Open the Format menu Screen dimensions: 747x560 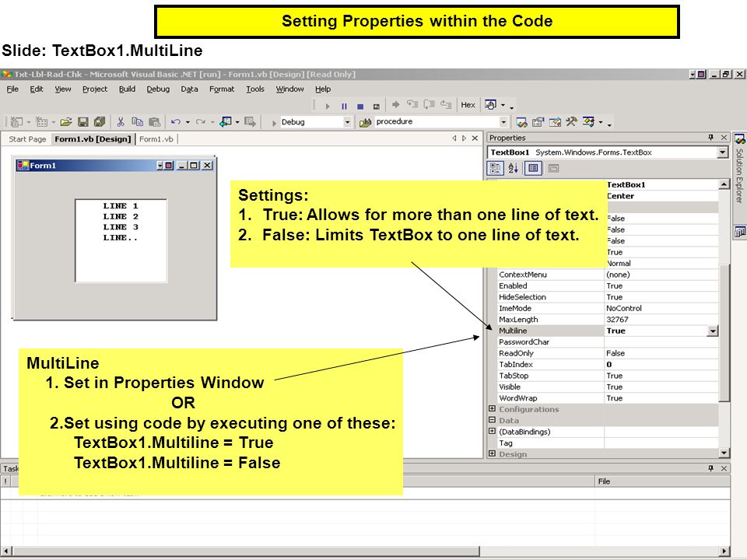[x=222, y=89]
